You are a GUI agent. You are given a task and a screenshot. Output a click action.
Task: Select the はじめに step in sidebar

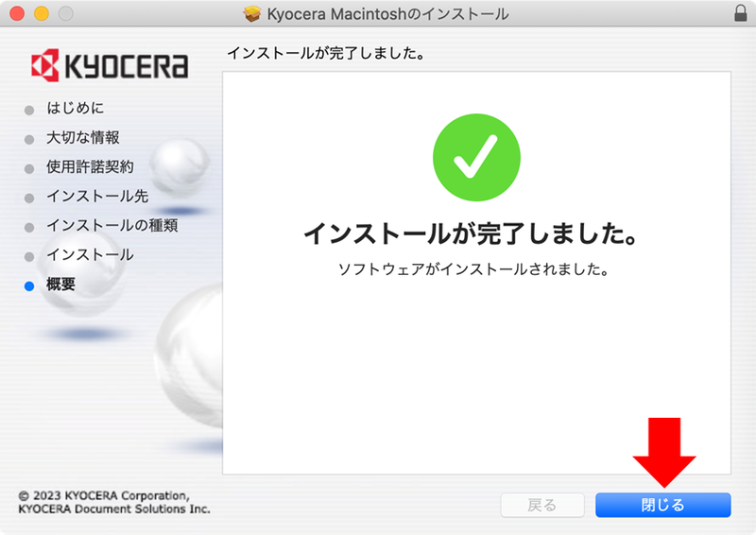pos(76,108)
